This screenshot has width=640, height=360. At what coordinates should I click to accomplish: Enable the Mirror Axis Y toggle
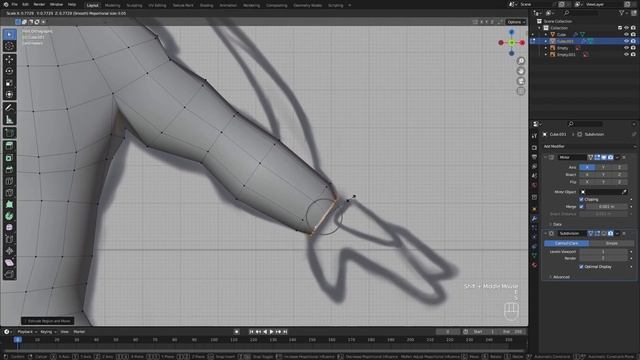pyautogui.click(x=603, y=167)
